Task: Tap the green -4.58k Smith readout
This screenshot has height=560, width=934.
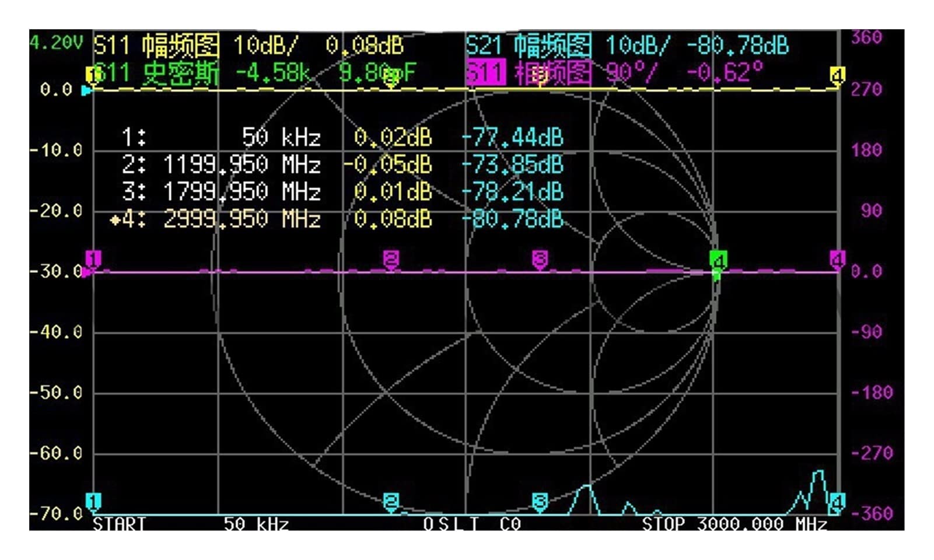Action: pos(273,73)
